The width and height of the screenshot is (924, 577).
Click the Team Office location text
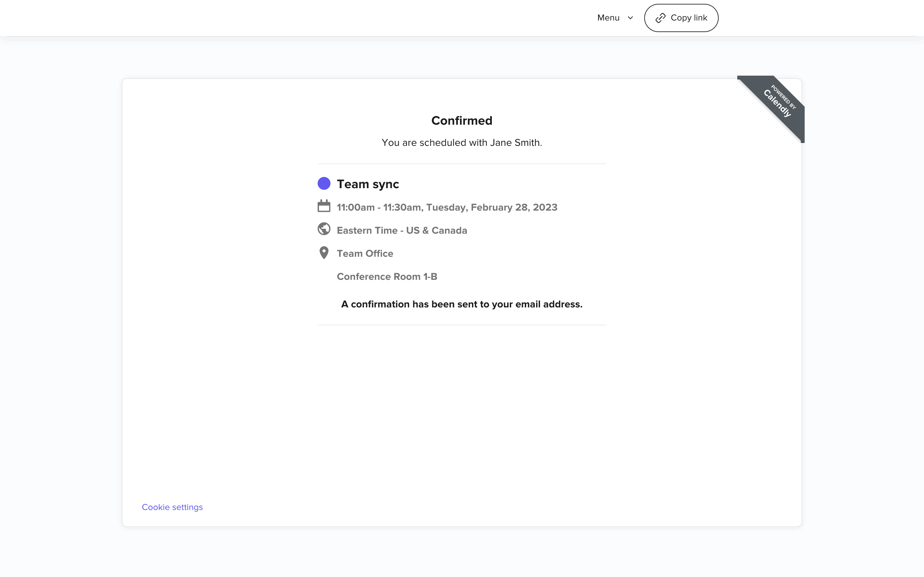point(365,254)
